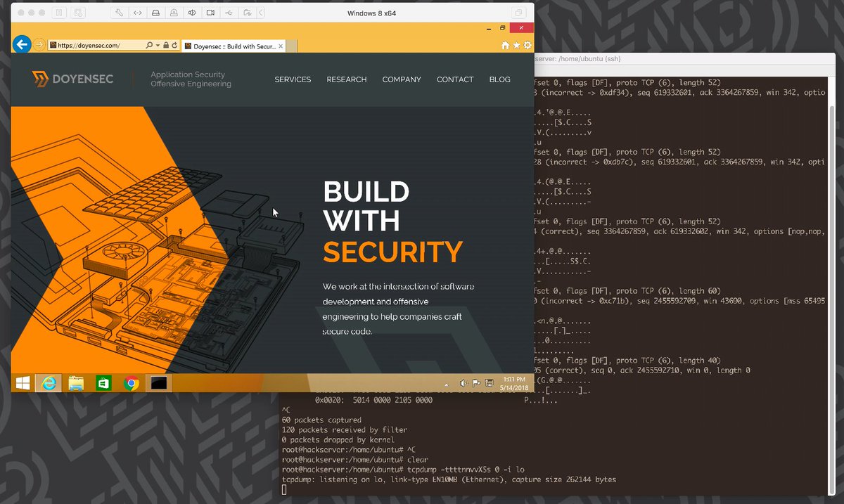Image resolution: width=844 pixels, height=504 pixels.
Task: Launch Google Chrome from the Windows taskbar
Action: [131, 383]
